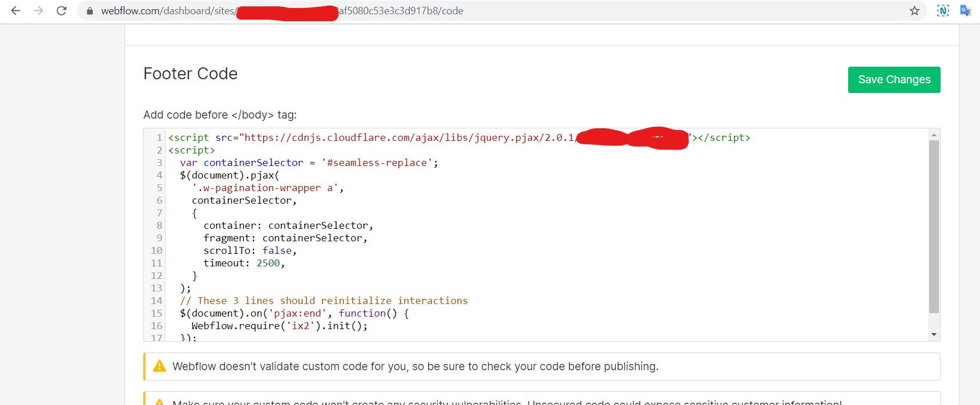Screen dimensions: 980x405
Task: Click the 'timeout: 2500,' line
Action: [244, 263]
